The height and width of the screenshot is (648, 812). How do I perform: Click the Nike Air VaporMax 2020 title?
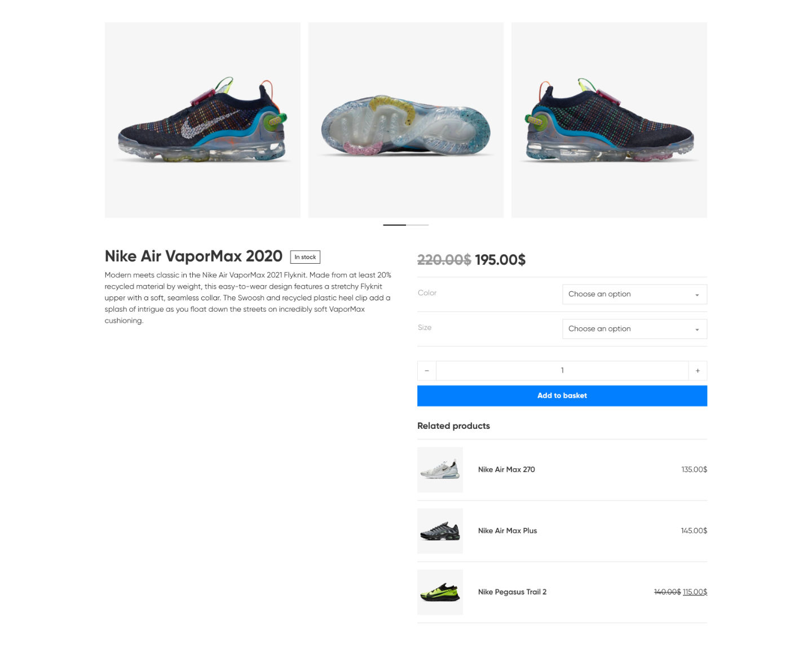point(193,256)
